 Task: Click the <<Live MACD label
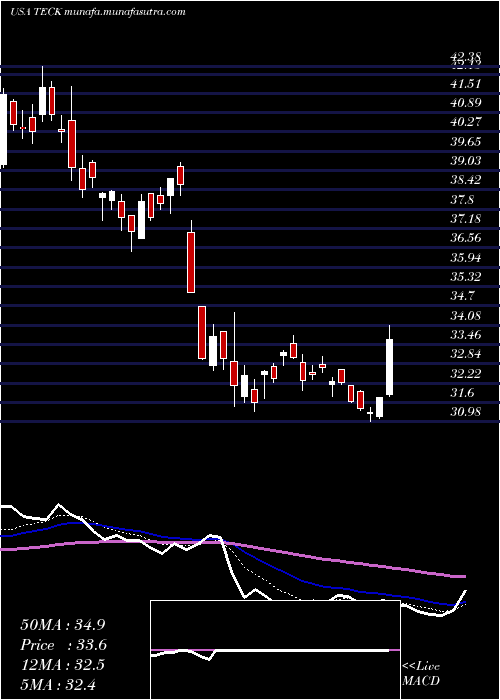[x=421, y=674]
